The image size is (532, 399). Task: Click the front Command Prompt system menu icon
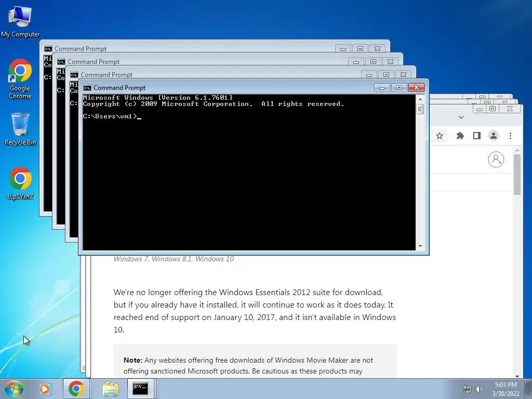(87, 88)
